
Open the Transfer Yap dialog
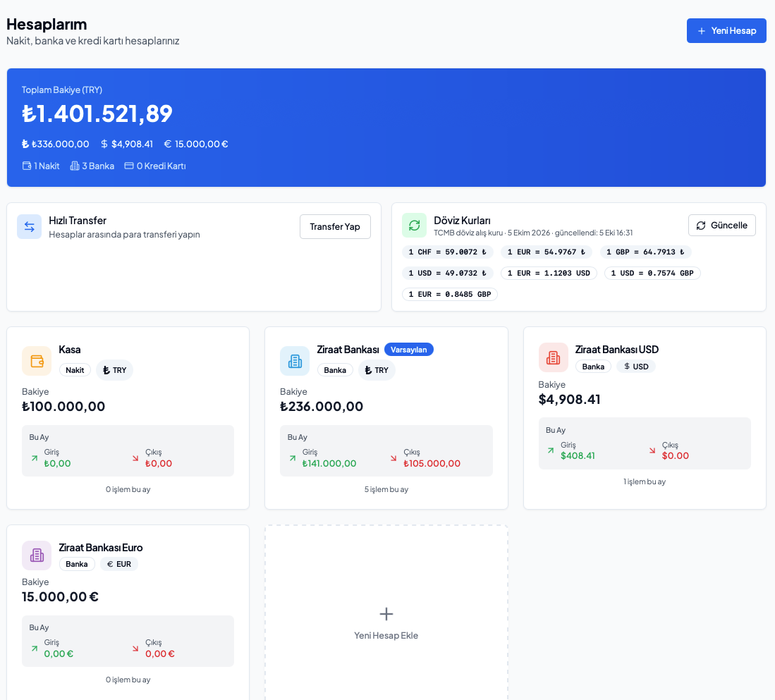[335, 227]
